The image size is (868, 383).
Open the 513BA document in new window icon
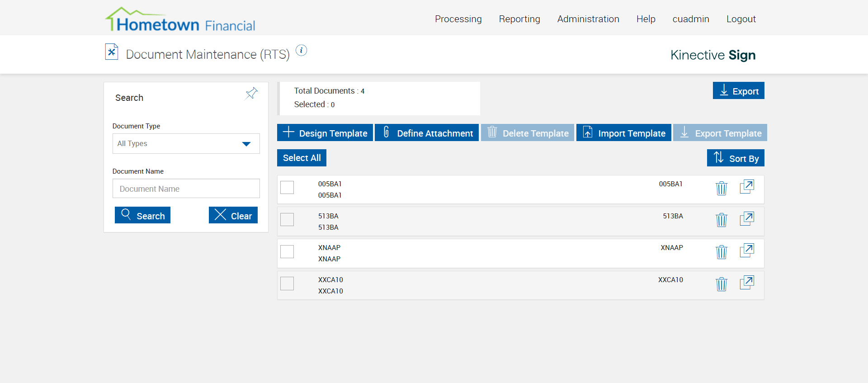[747, 219]
